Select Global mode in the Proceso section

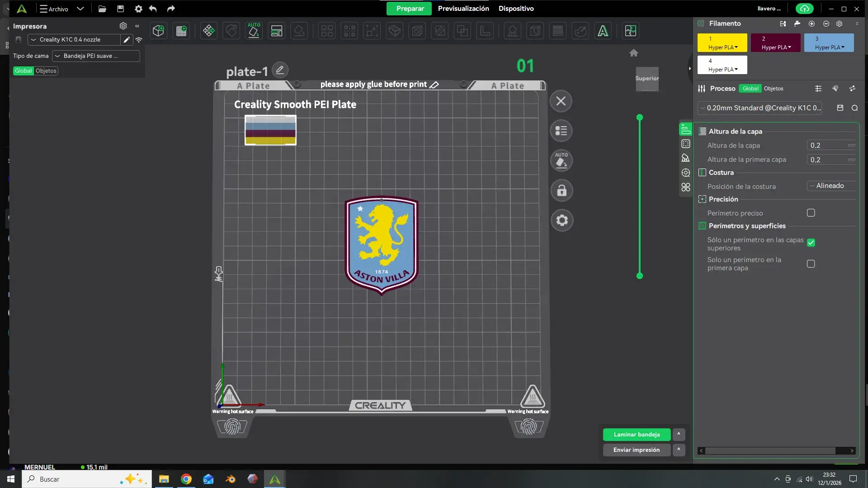tap(750, 89)
